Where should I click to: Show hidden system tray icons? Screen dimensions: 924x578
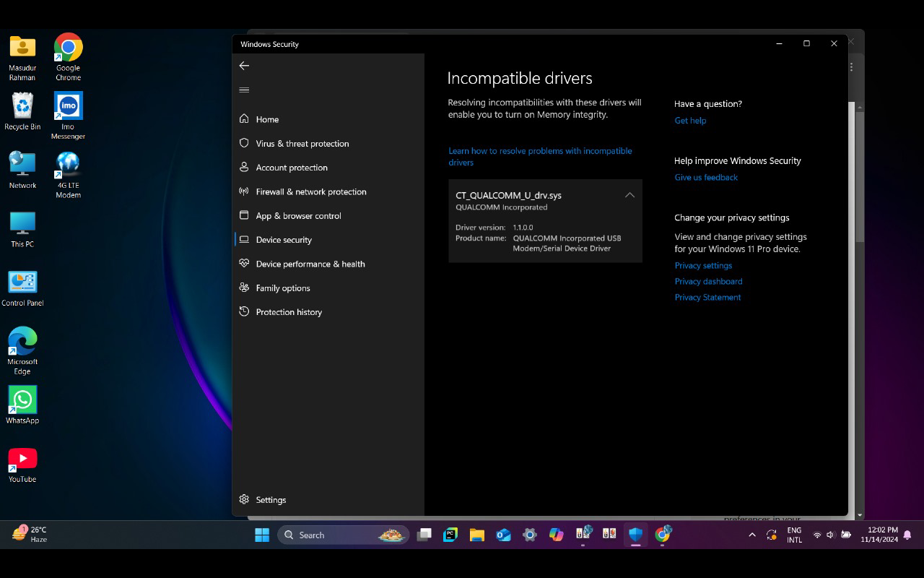pos(751,535)
